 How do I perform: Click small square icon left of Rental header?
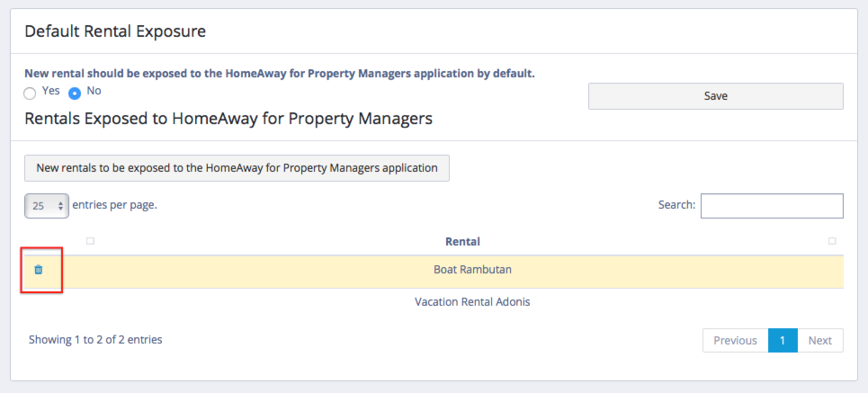(90, 241)
